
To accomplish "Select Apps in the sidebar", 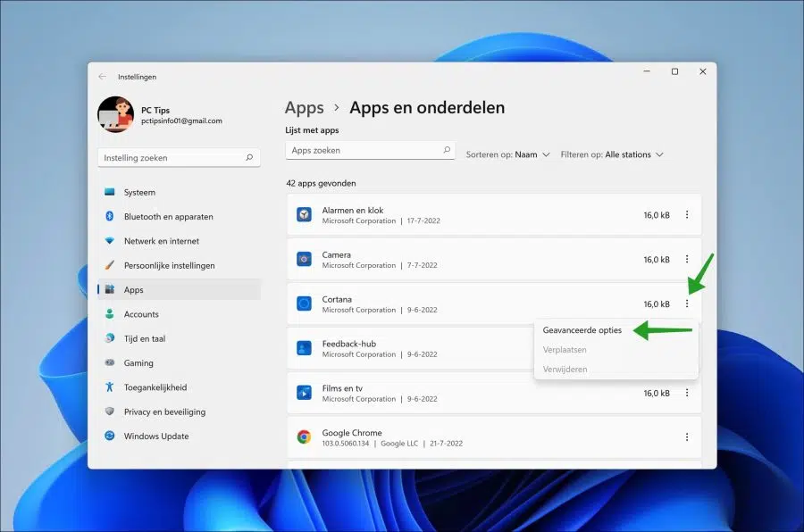I will tap(179, 289).
